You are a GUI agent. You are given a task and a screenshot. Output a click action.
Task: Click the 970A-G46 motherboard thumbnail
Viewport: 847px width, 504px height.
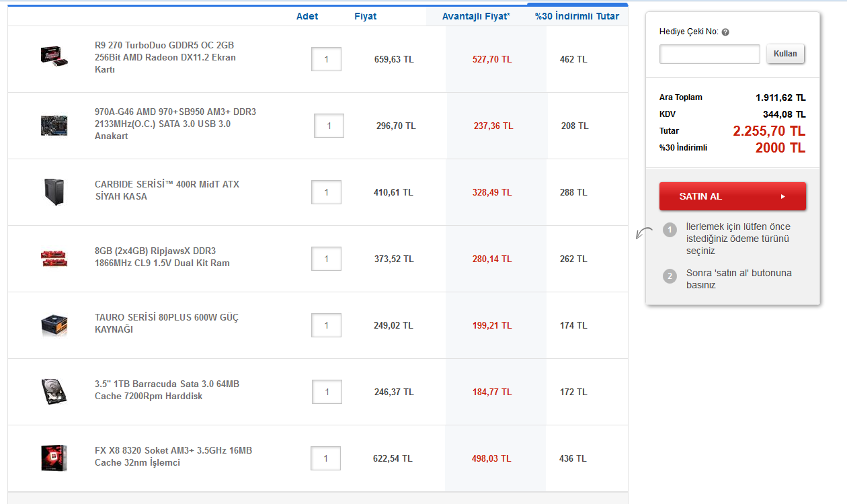[x=54, y=124]
